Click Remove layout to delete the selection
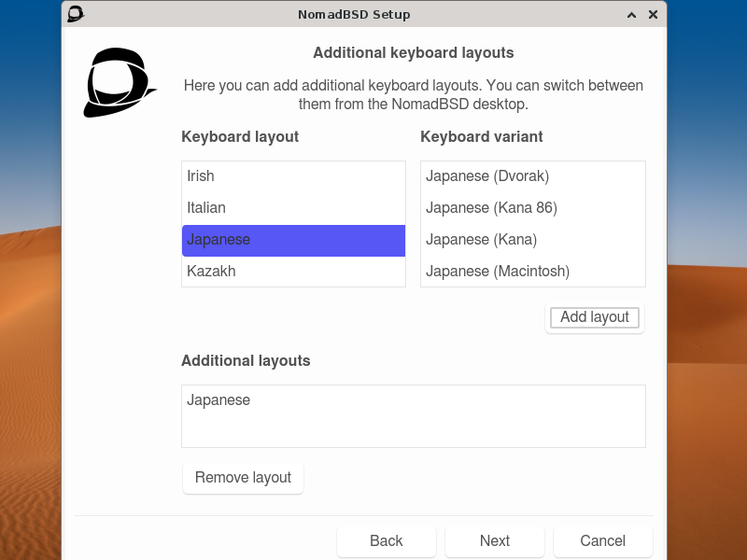Viewport: 747px width, 560px height. [x=243, y=478]
